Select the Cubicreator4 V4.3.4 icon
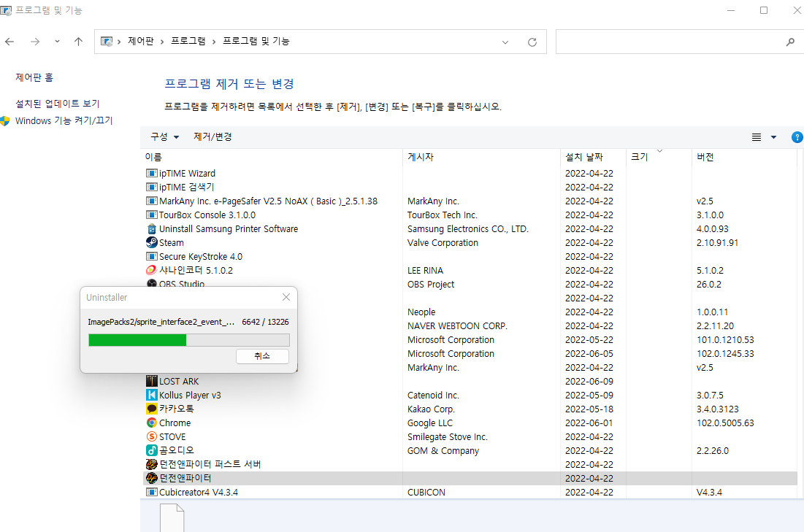The height and width of the screenshot is (532, 804). point(151,492)
